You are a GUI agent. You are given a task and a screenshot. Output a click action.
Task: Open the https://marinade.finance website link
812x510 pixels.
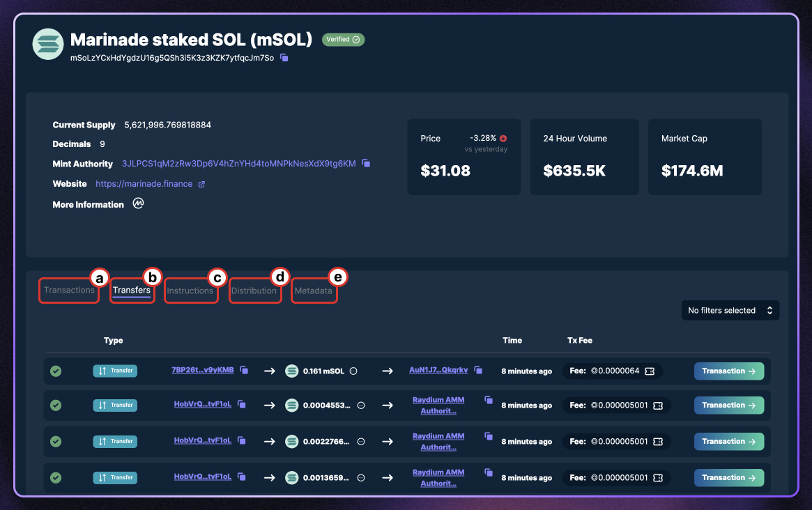click(144, 184)
